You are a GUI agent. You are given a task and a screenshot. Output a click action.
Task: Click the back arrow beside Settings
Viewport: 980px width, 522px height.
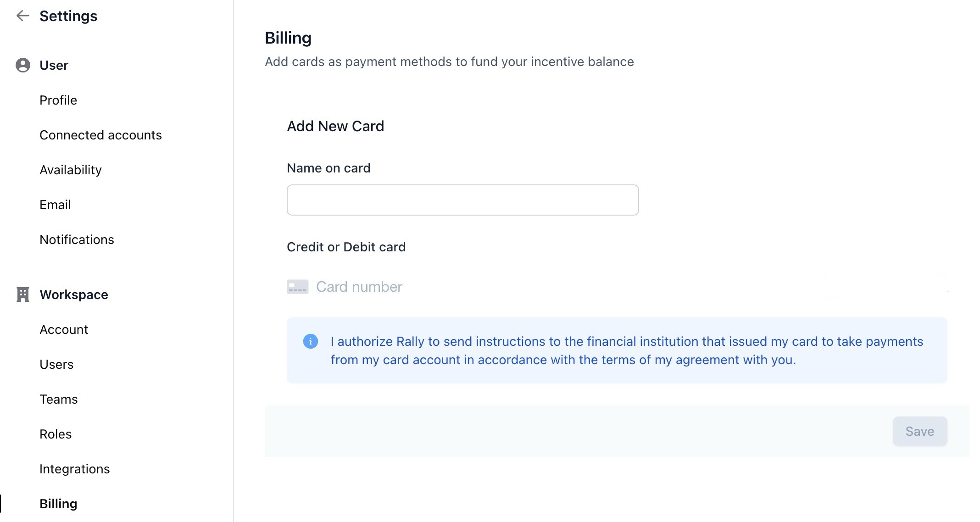[x=22, y=16]
